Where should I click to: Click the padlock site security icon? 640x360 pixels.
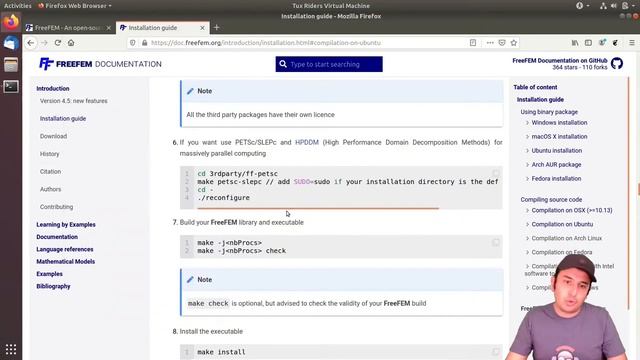[144, 43]
